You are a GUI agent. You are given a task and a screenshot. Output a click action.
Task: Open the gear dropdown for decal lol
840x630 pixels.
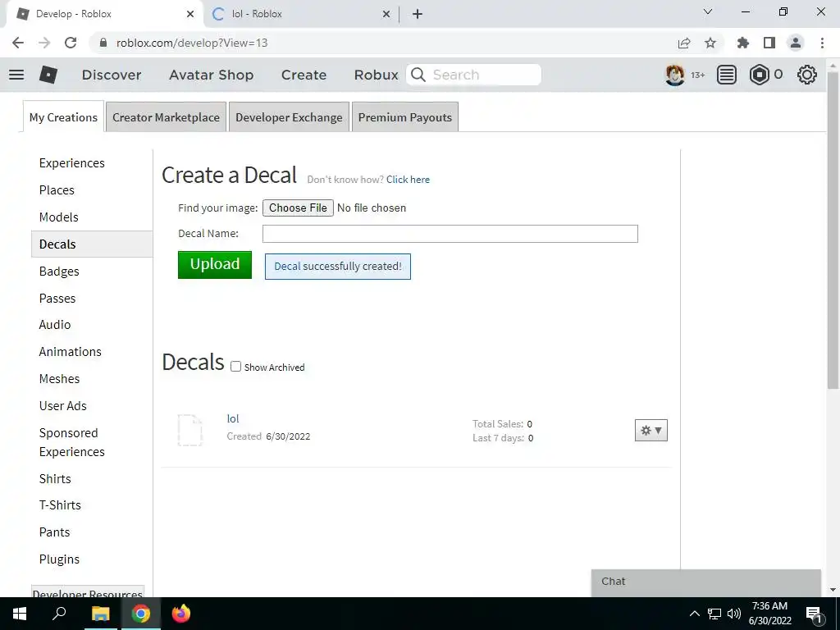pyautogui.click(x=651, y=430)
